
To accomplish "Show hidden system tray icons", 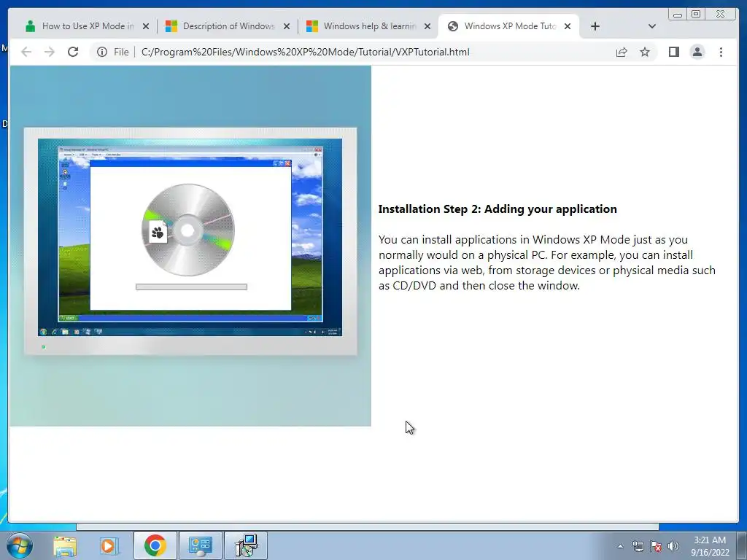I will click(x=620, y=547).
